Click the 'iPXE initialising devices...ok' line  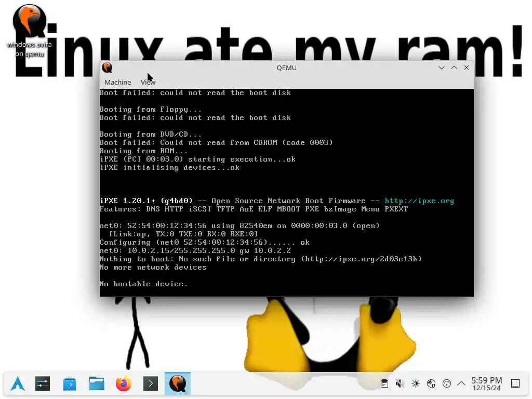170,168
